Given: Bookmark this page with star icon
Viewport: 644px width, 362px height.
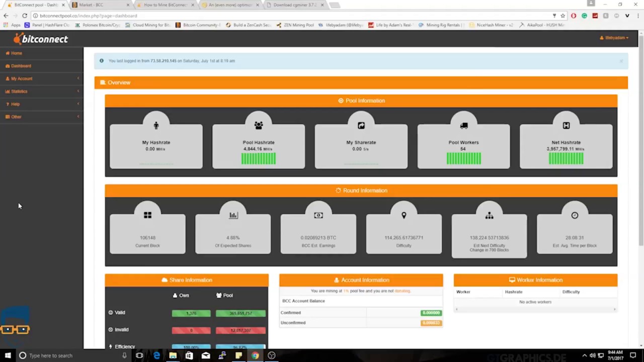Looking at the screenshot, I should [x=563, y=16].
